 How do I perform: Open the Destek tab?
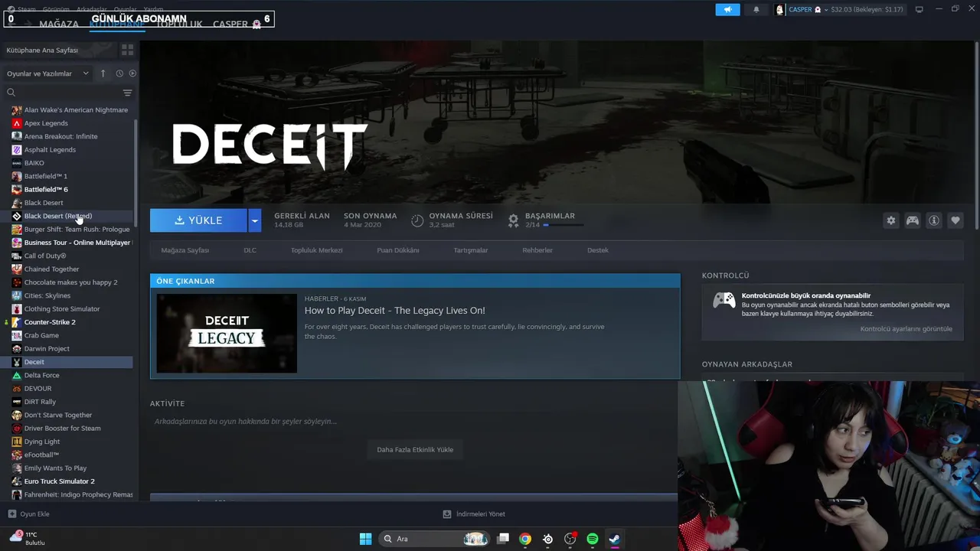(x=598, y=250)
